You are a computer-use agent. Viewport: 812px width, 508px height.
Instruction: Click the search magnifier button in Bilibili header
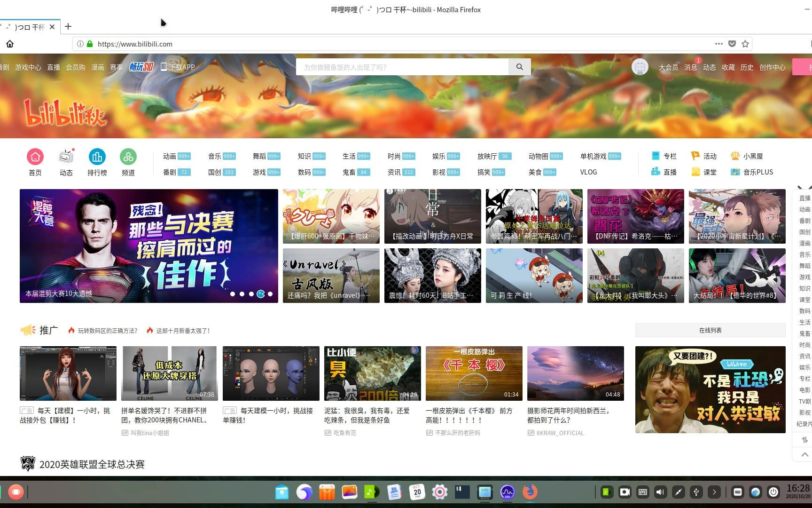pyautogui.click(x=519, y=67)
